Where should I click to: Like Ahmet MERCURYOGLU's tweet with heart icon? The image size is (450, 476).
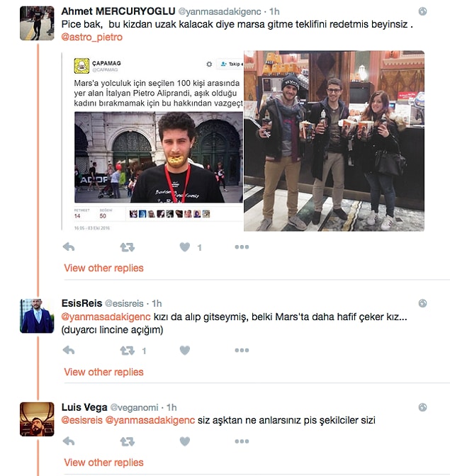click(185, 247)
